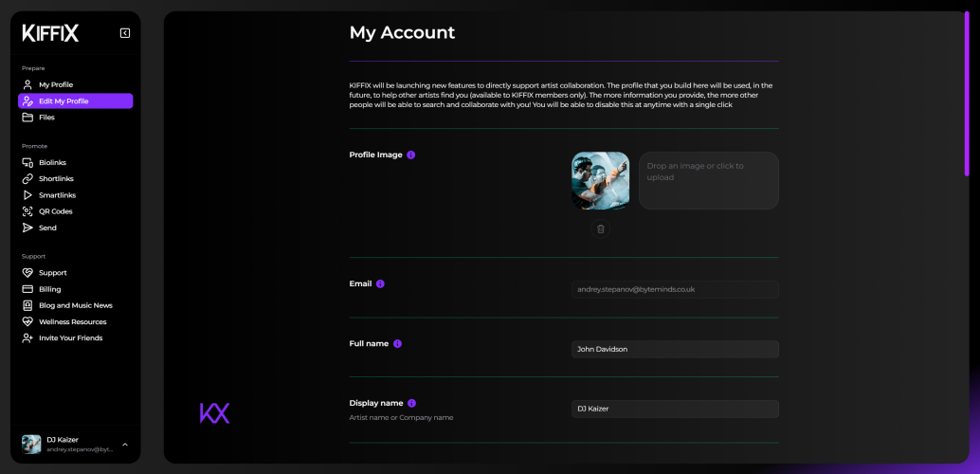Click the QR Codes scan icon
The height and width of the screenshot is (474, 980).
[x=27, y=211]
